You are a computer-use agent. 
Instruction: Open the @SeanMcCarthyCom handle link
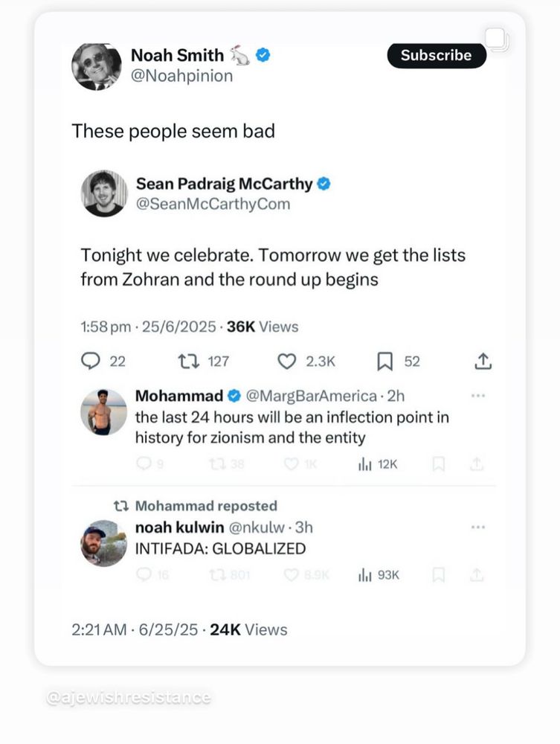pos(213,203)
